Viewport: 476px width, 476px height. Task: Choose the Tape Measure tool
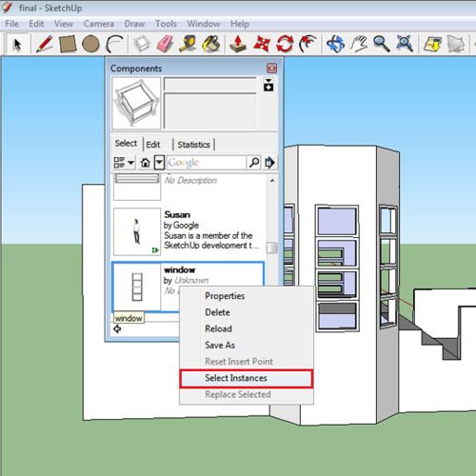click(188, 44)
